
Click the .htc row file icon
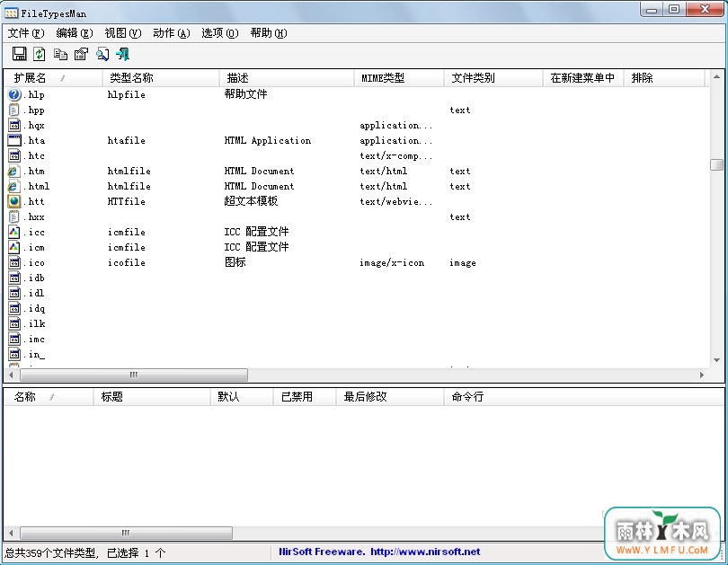pyautogui.click(x=14, y=155)
